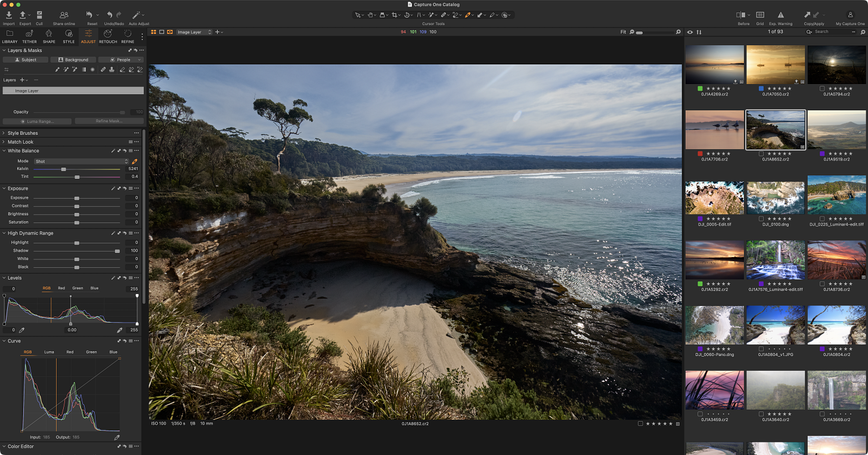Open the White Balance Mode dropdown

pyautogui.click(x=81, y=161)
